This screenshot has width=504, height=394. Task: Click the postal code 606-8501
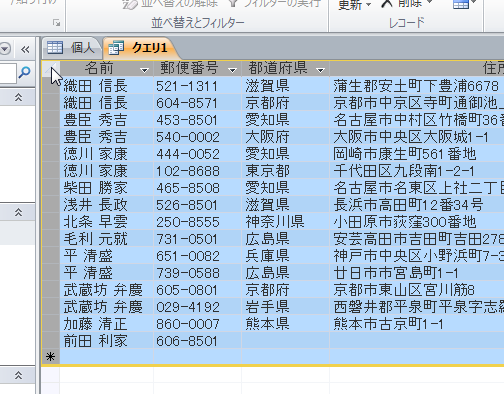(198, 341)
